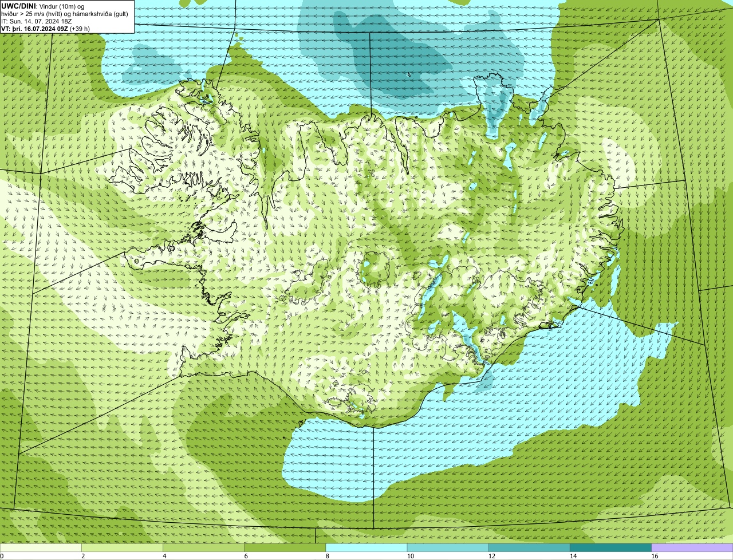Click the 10–12 m/s turquoise legend swatch
The image size is (733, 560).
(448, 547)
